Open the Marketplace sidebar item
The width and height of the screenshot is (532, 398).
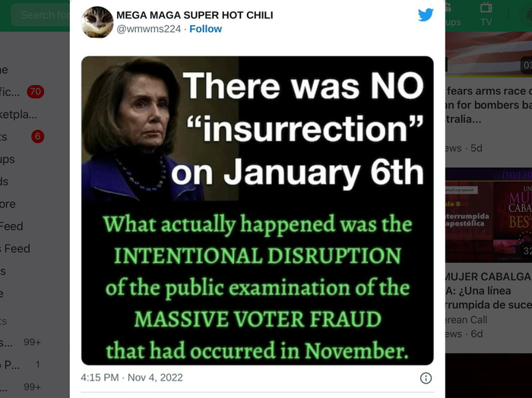pyautogui.click(x=19, y=114)
